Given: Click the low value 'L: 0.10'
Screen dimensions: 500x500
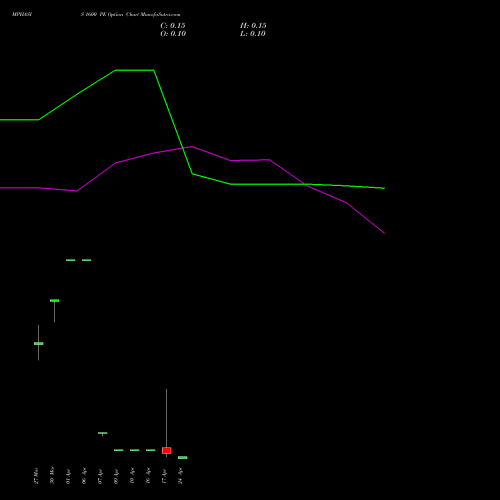Looking at the screenshot, I should click(253, 34).
